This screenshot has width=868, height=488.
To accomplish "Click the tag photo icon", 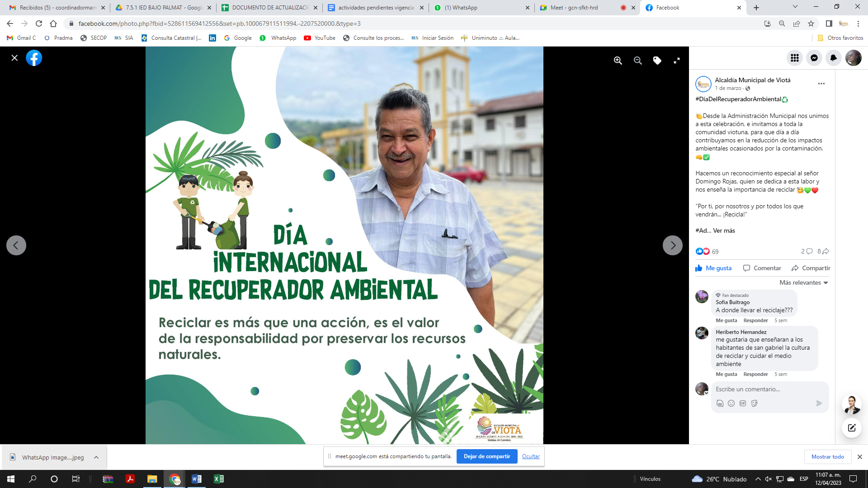I will coord(657,61).
